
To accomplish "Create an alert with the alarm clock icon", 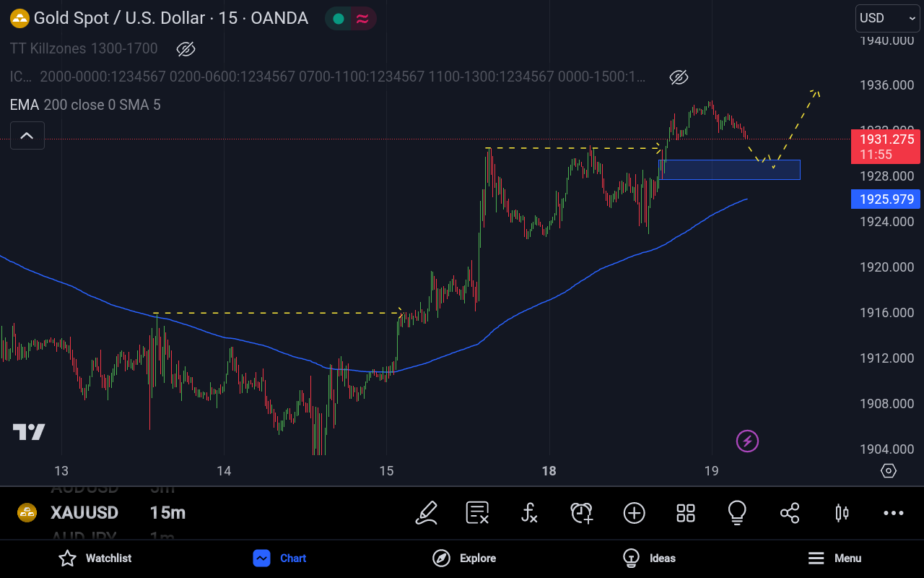I will click(x=581, y=513).
